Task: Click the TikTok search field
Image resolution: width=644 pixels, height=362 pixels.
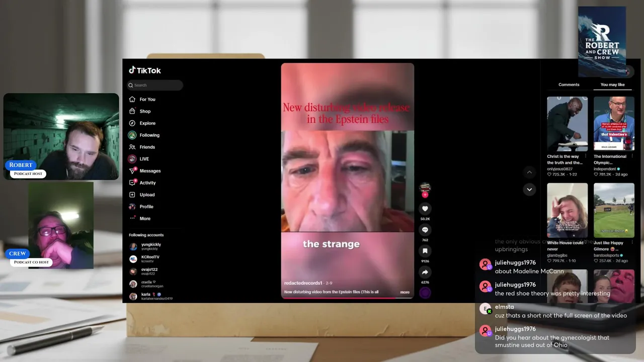Action: coord(155,85)
